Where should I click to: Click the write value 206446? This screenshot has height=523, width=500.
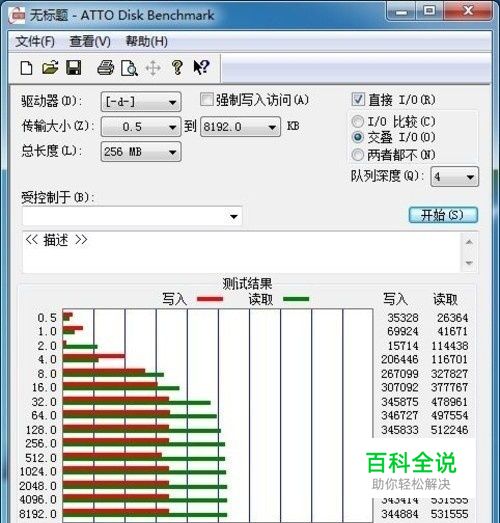400,359
